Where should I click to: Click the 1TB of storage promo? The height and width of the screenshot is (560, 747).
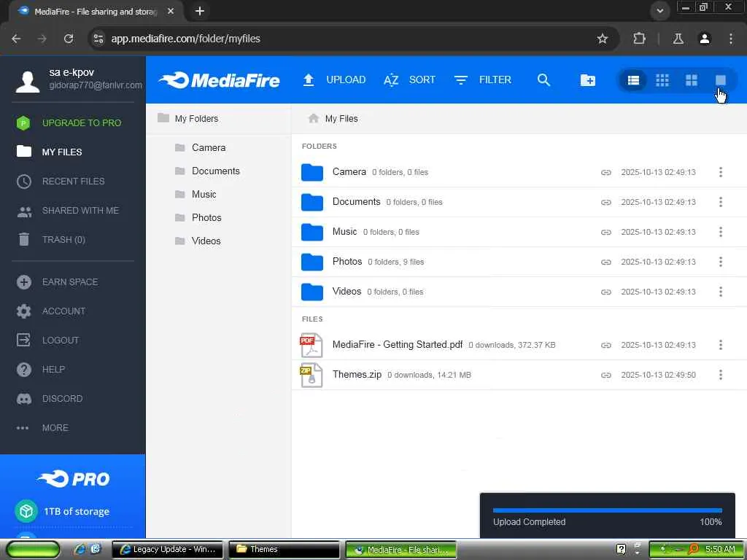coord(63,511)
